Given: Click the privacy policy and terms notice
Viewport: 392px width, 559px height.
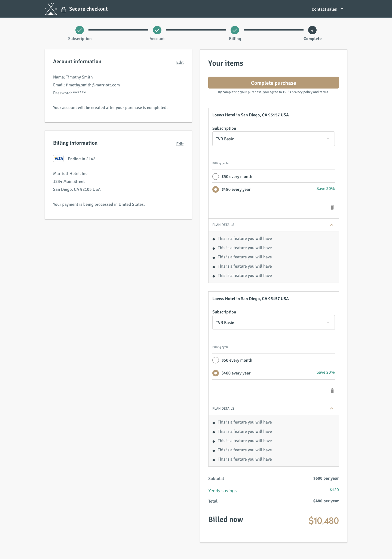Looking at the screenshot, I should tap(274, 92).
